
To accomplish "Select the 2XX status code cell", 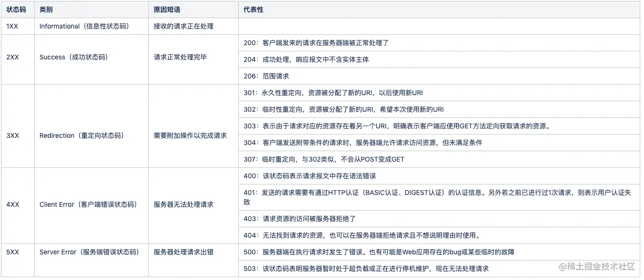I will pos(18,59).
